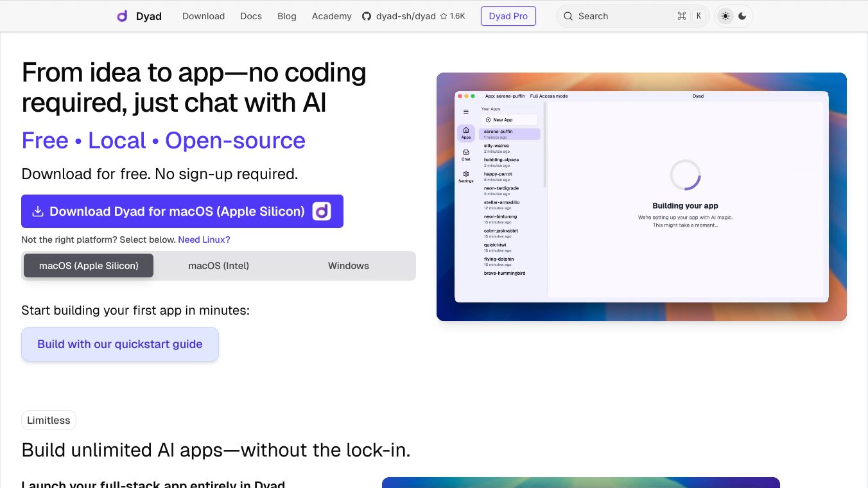
Task: Click the Chat icon in app preview
Action: tap(466, 152)
